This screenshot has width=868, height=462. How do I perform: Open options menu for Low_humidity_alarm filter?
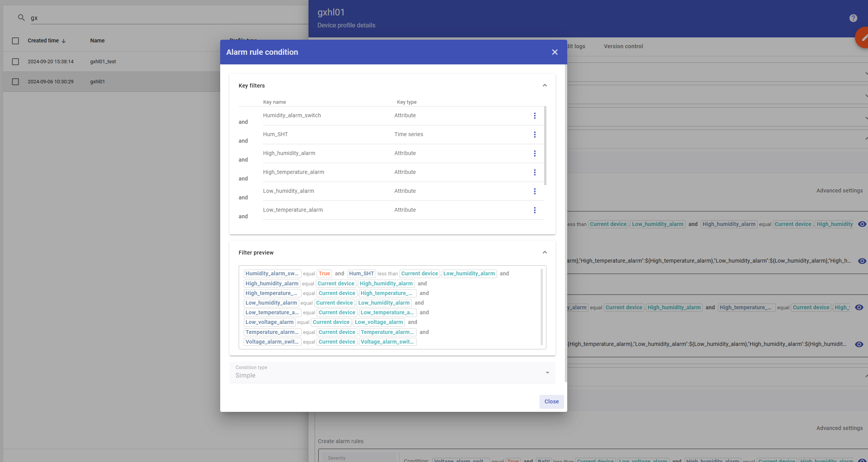(x=534, y=191)
